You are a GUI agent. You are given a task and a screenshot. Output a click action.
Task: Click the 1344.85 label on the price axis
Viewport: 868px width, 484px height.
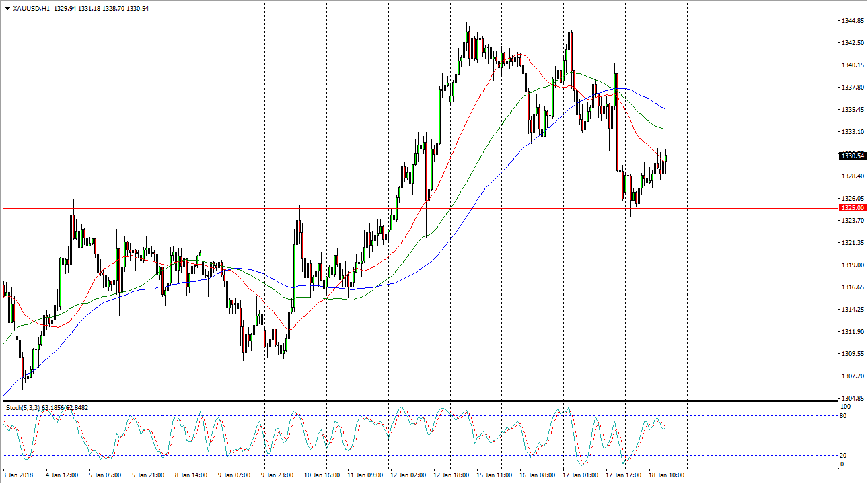852,21
